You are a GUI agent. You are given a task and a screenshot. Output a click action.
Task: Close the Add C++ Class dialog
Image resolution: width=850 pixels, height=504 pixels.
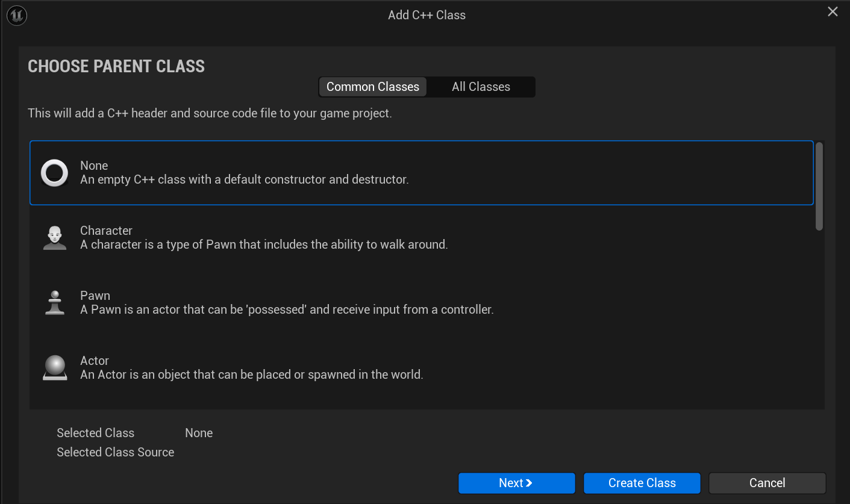coord(833,12)
